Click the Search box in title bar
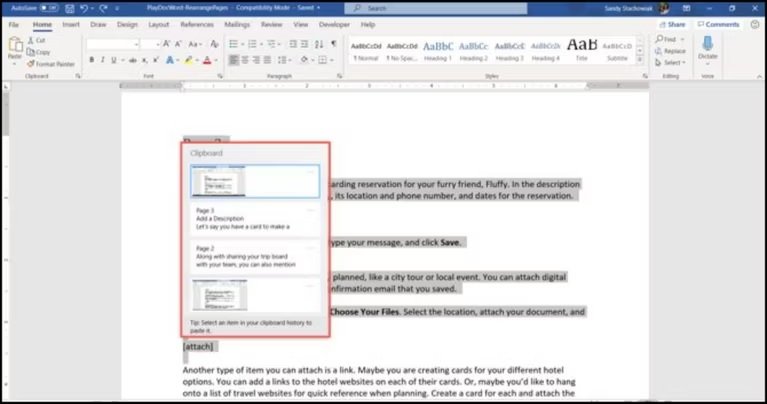The image size is (767, 404). tap(436, 8)
